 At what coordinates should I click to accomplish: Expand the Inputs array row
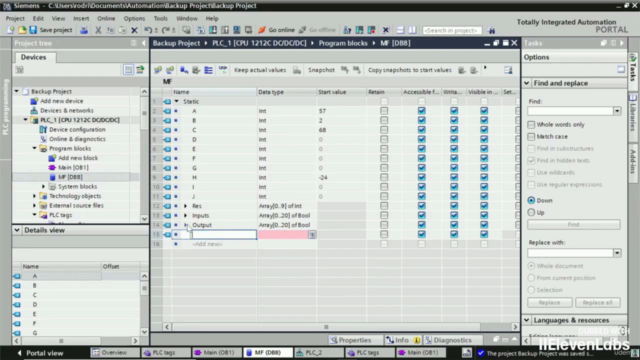(185, 216)
